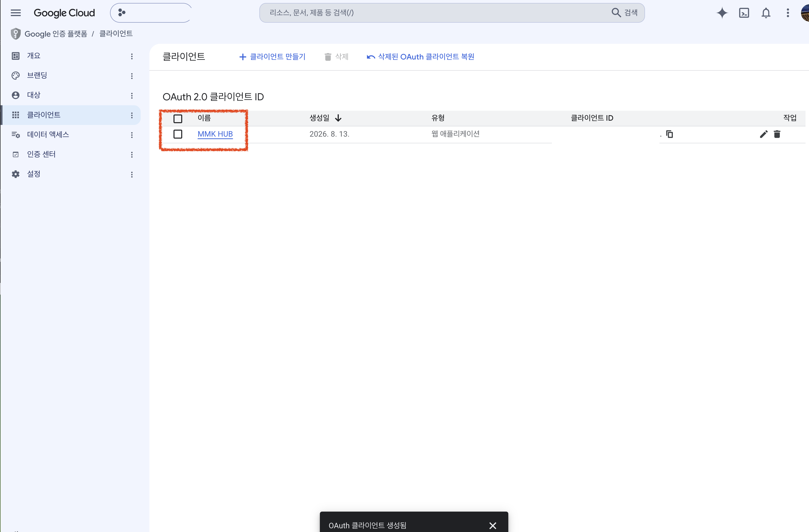The width and height of the screenshot is (809, 532).
Task: Click 클라이언트 만들기 button
Action: 272,57
